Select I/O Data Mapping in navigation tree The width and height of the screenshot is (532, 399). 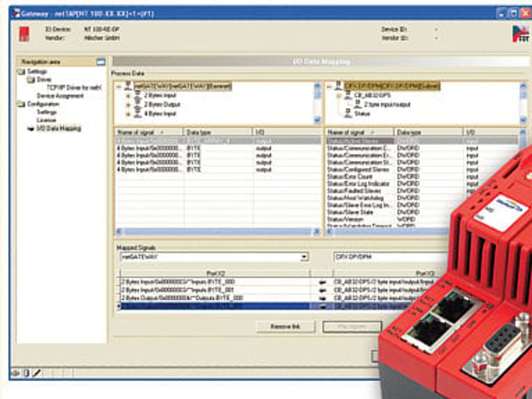point(59,128)
